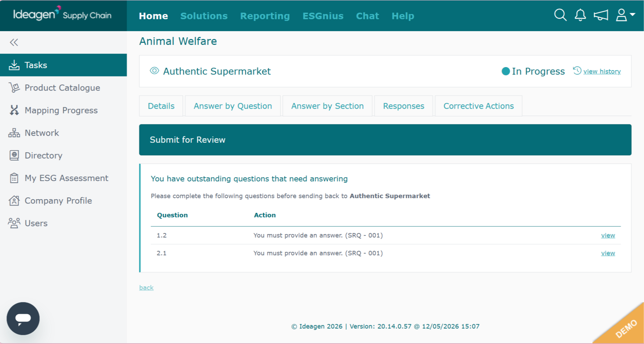Click the In Progress status indicator

[x=533, y=71]
